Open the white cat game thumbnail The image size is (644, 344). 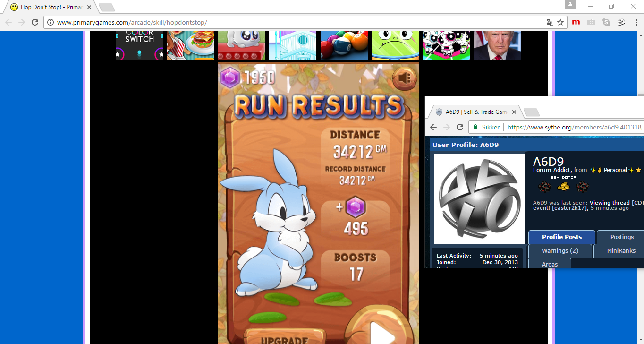click(242, 45)
